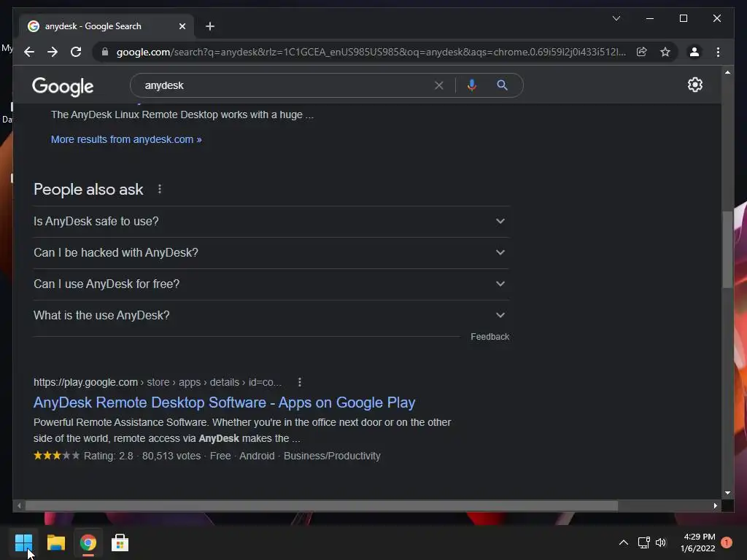Reload the Google search page

click(76, 52)
